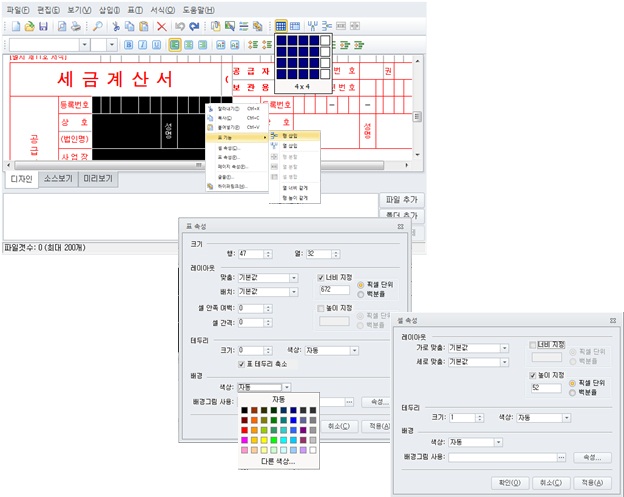
Task: Click the Insert hyperlink toolbar icon
Action: (x=257, y=26)
